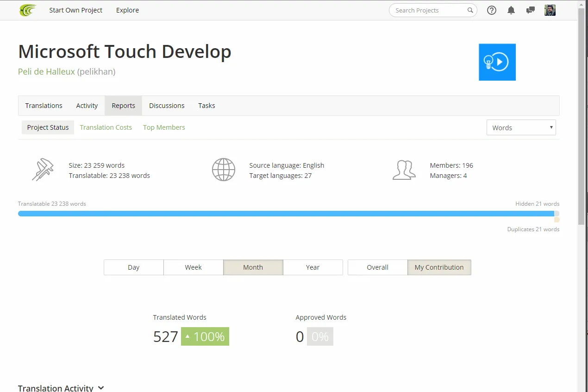This screenshot has height=392, width=588.
Task: Open notifications bell icon
Action: click(x=511, y=10)
